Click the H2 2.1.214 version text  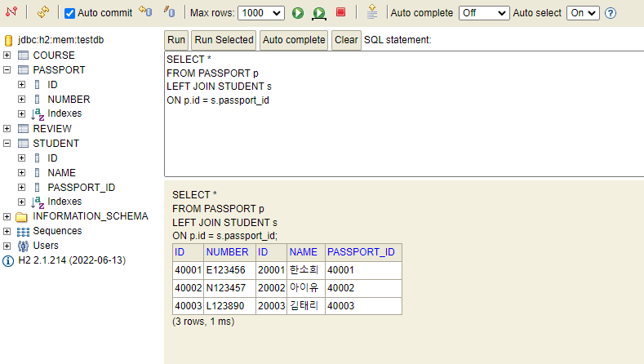click(72, 260)
